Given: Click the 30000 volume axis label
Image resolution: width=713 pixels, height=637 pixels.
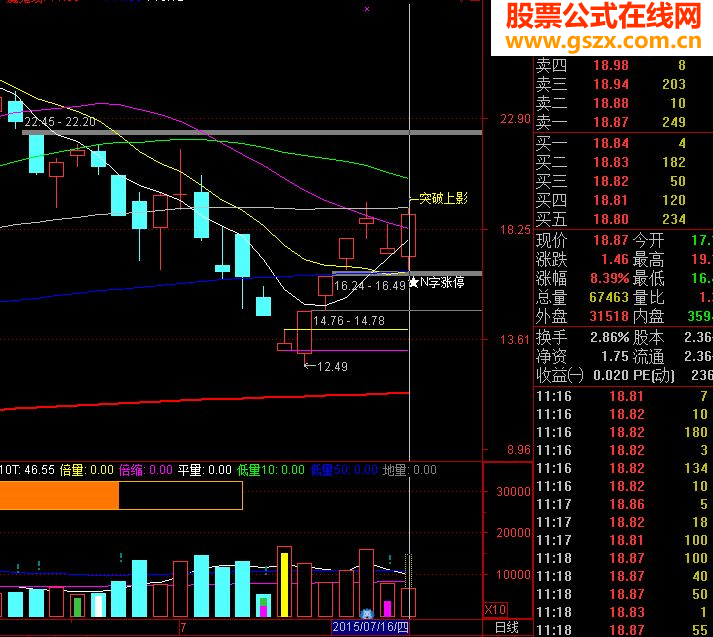Looking at the screenshot, I should [x=513, y=492].
